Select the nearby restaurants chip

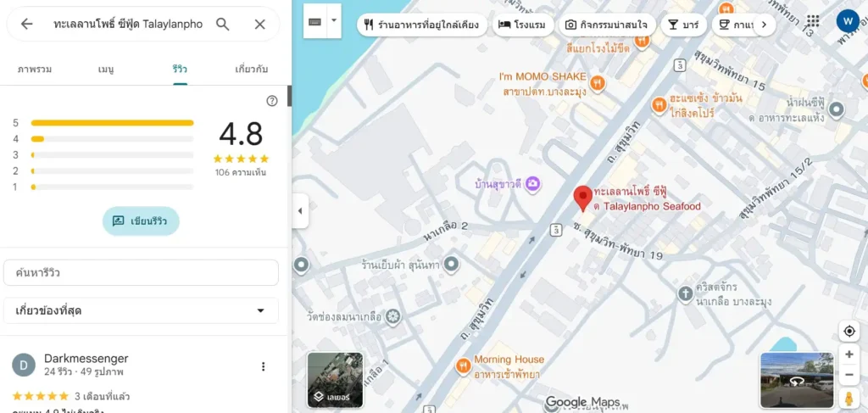click(x=422, y=25)
